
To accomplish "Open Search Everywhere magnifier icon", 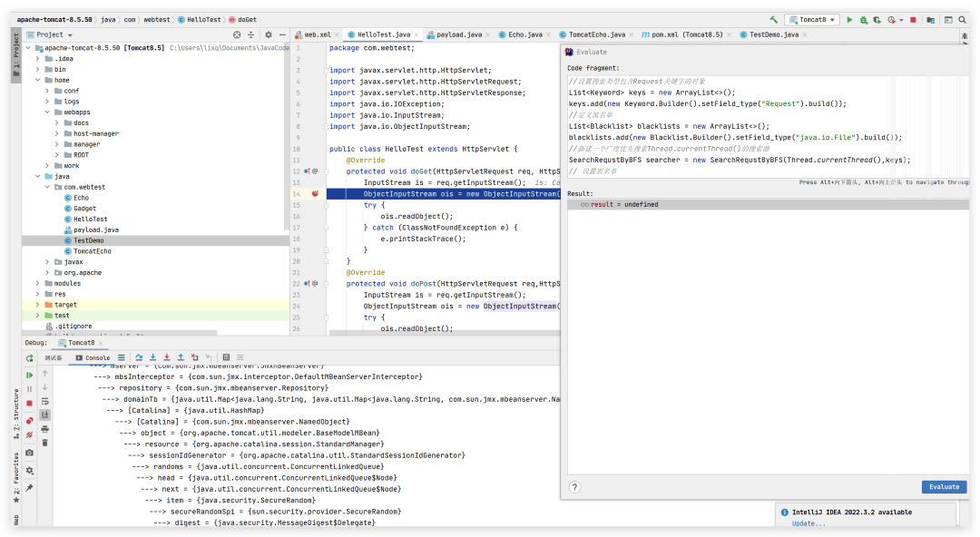I will [963, 19].
